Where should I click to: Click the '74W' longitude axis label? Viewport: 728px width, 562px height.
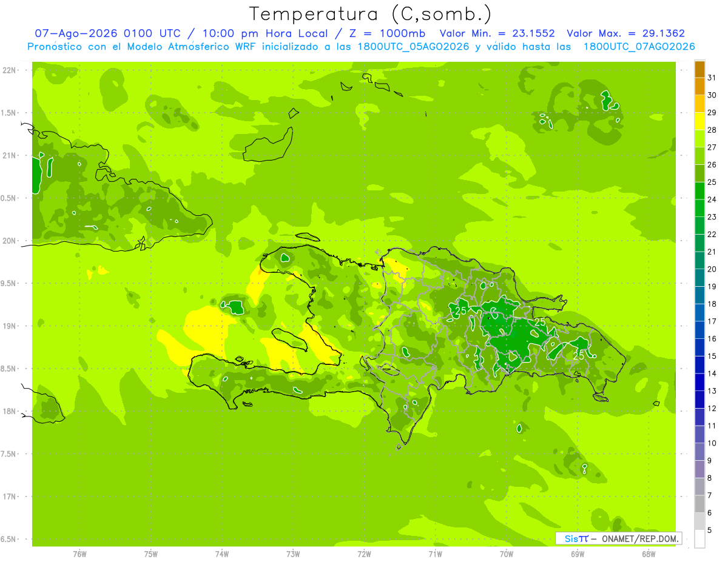point(222,554)
